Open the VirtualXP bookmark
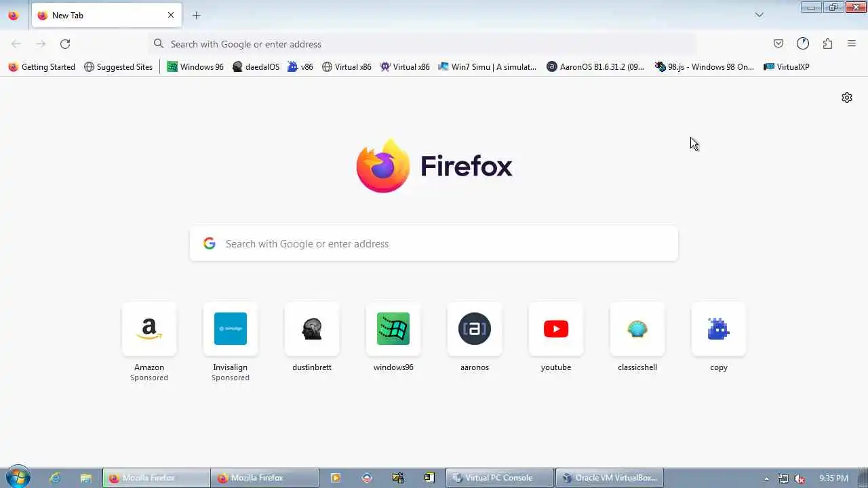This screenshot has height=488, width=868. point(787,66)
